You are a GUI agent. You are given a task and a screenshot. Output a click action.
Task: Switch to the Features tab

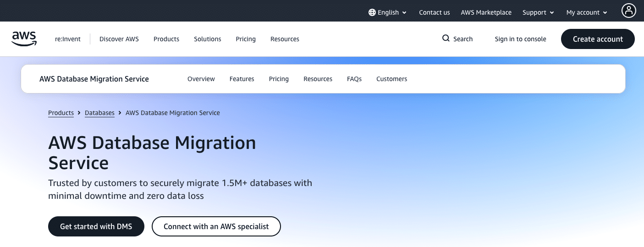[x=242, y=79]
